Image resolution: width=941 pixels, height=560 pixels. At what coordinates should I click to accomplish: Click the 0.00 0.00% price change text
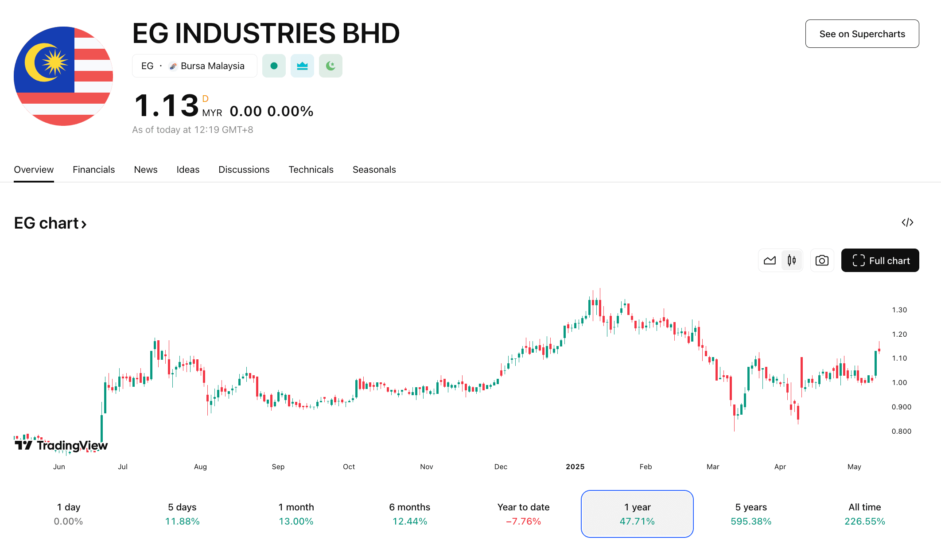coord(271,111)
